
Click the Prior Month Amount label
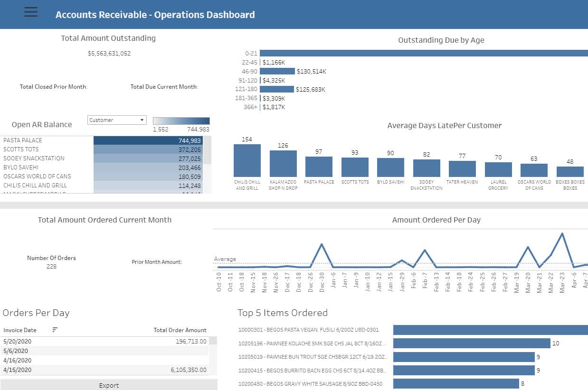tap(157, 262)
